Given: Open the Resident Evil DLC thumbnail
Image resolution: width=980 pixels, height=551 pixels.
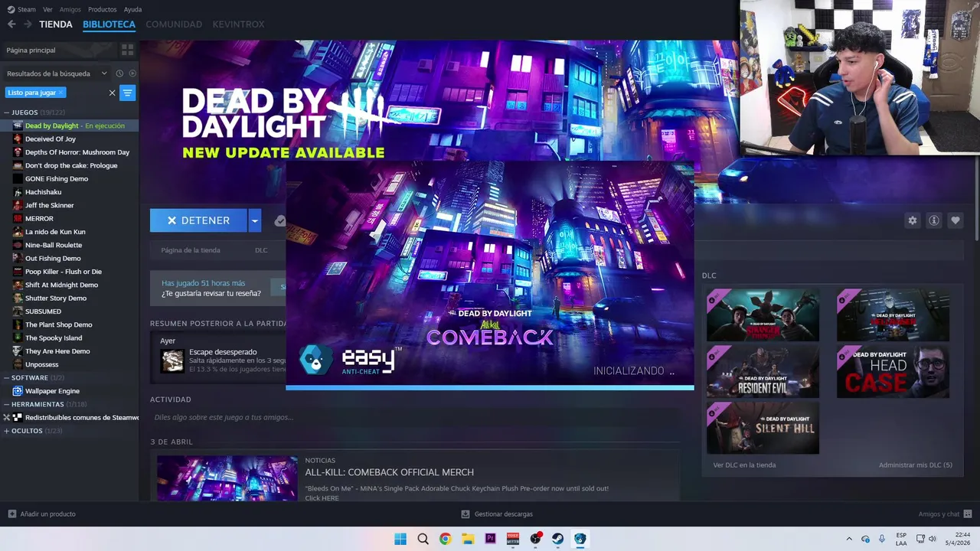Looking at the screenshot, I should [x=763, y=372].
